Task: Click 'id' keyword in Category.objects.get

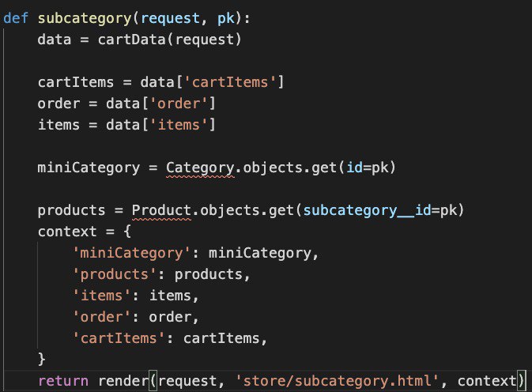Action: pyautogui.click(x=355, y=168)
